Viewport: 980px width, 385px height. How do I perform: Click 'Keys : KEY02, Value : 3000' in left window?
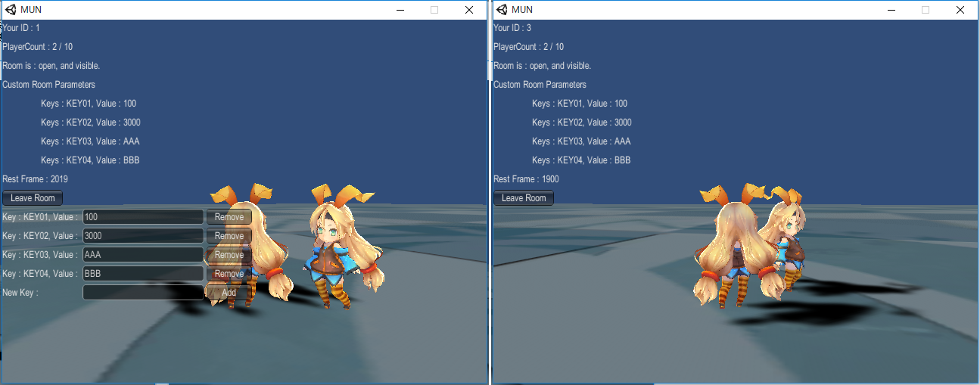pos(91,123)
